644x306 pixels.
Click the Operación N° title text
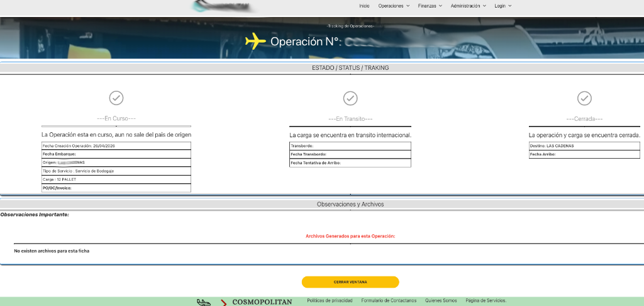coord(306,41)
